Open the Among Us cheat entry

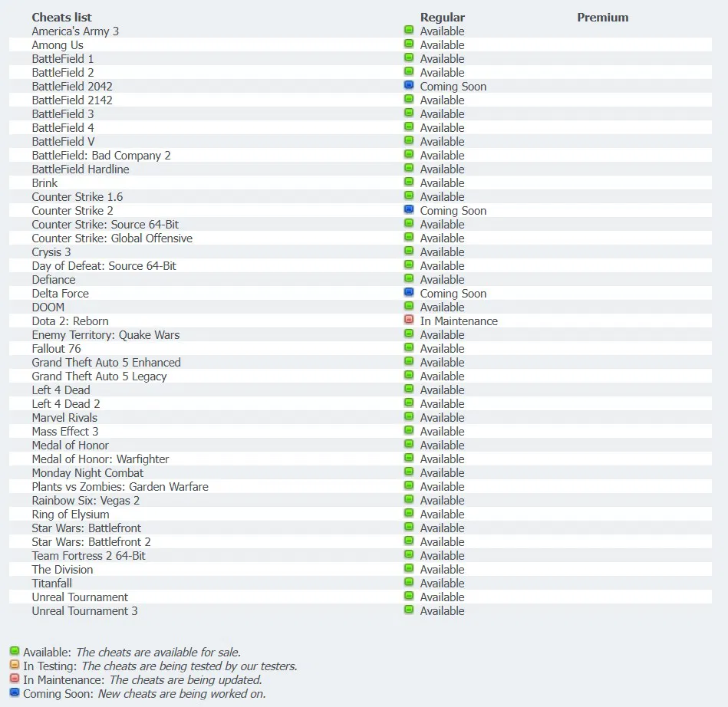[x=58, y=45]
